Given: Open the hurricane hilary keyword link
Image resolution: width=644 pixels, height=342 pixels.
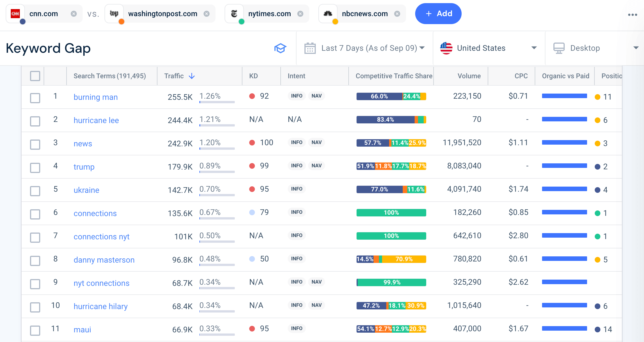Looking at the screenshot, I should (x=101, y=306).
